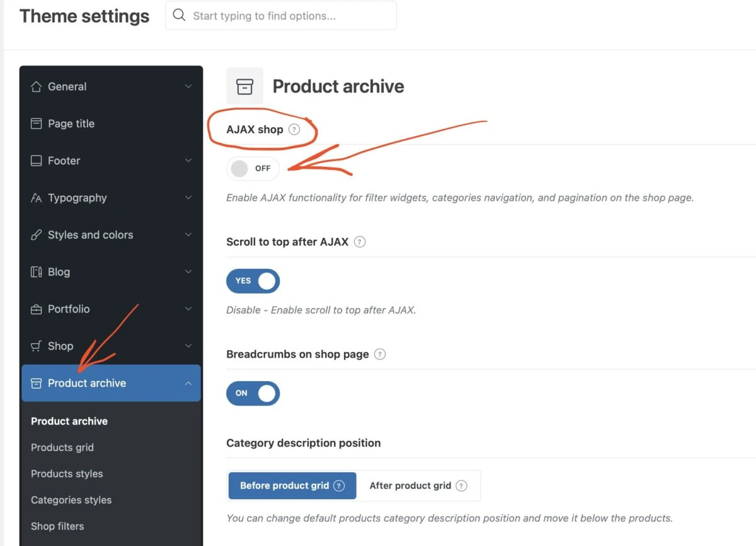This screenshot has width=756, height=546.
Task: Click help icon on Before product grid option
Action: pyautogui.click(x=339, y=486)
